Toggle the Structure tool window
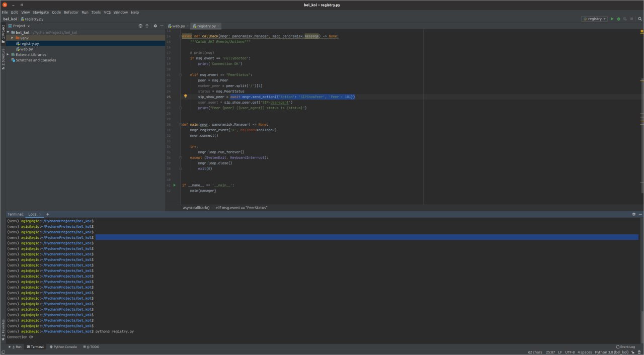This screenshot has width=644, height=355. 3,59
